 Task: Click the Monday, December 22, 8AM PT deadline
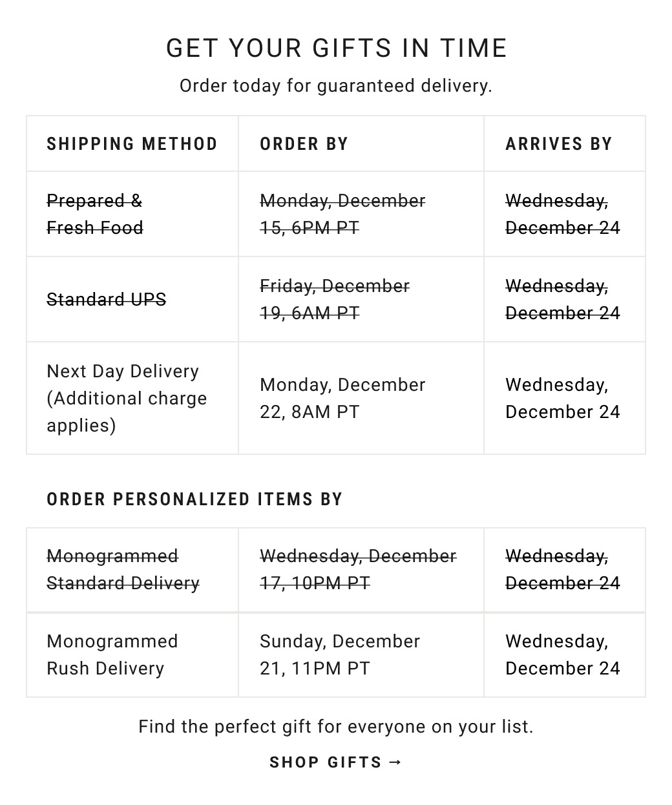click(342, 398)
